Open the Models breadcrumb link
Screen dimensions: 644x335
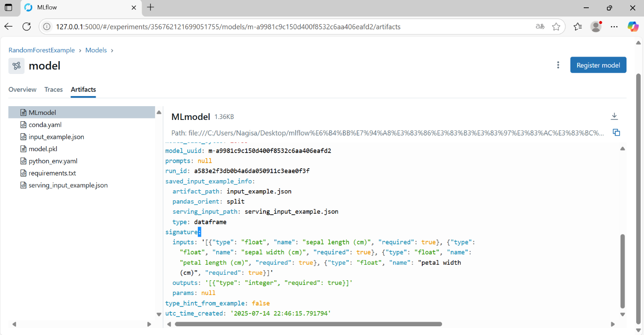point(96,50)
